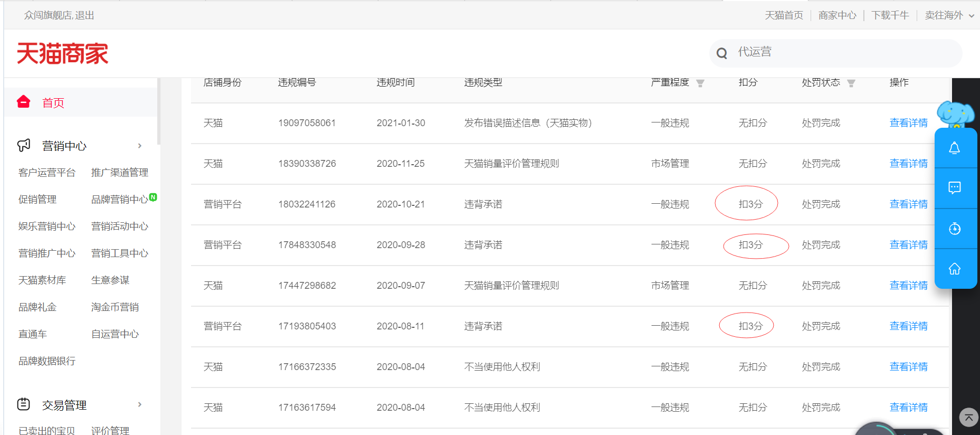
Task: Click the green N badge on 品牌营销中心
Action: (x=153, y=197)
